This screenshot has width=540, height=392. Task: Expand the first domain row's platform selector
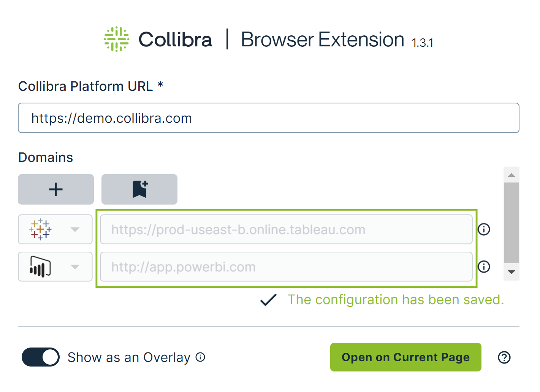(75, 229)
